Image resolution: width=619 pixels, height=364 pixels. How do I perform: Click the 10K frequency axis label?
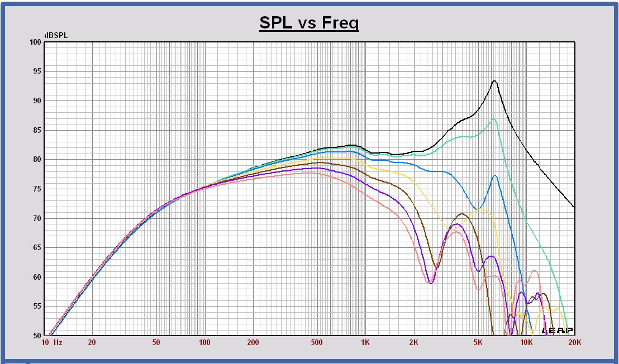coord(526,343)
